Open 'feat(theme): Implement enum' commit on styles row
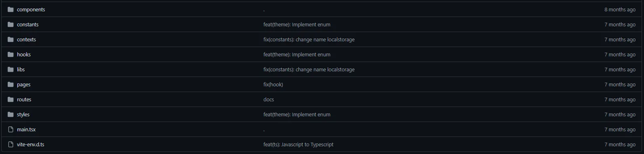 [297, 114]
